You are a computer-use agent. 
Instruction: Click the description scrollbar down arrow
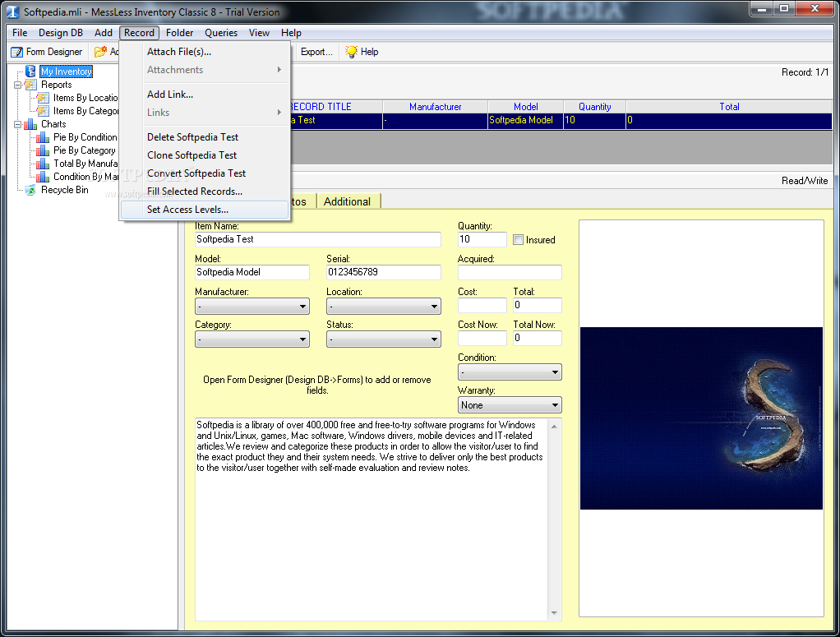[555, 613]
